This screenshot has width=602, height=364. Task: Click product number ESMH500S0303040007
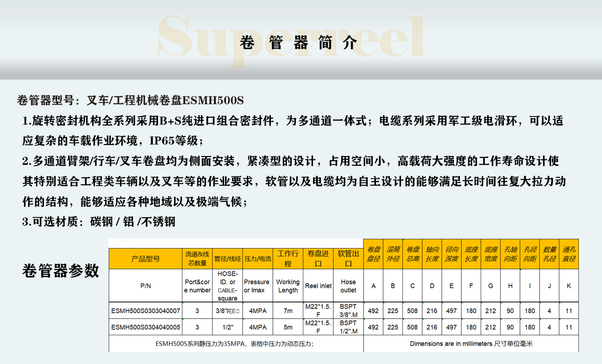pyautogui.click(x=145, y=311)
